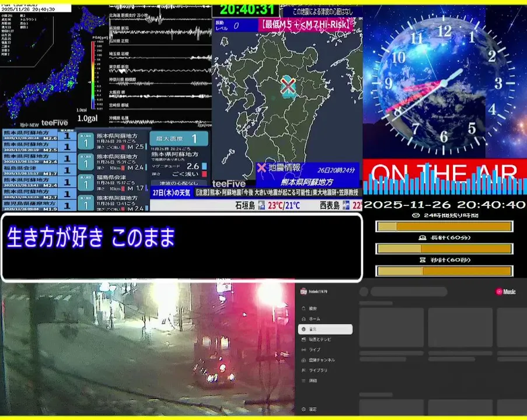Click intensity 1 badge for 13:41 quake
Viewport: 527px width, 420px height.
coord(86,203)
